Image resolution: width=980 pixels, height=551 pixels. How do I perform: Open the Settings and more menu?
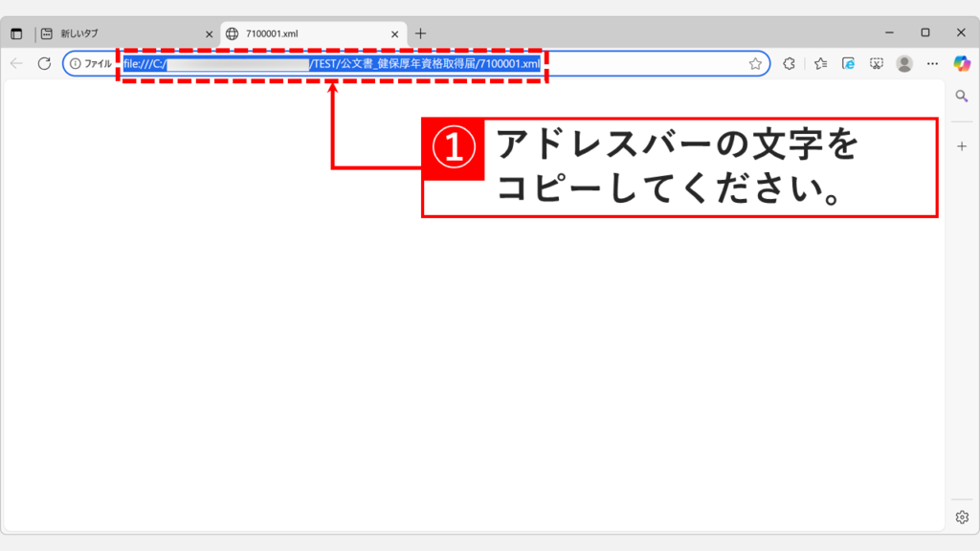tap(933, 63)
